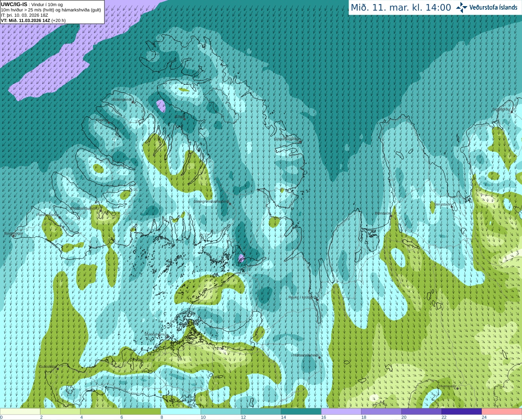Screen dimensions: 522x420
Task: Click the Gufuskálar station marker
Action: point(58,369)
